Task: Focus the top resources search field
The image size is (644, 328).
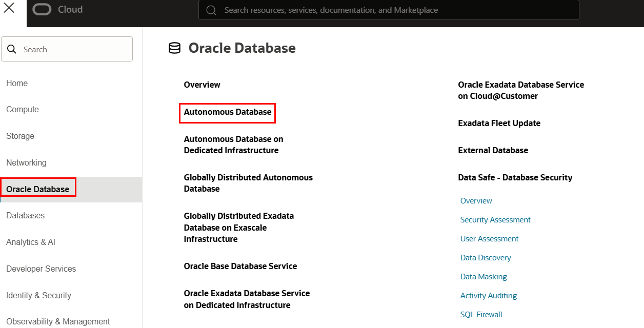Action: [389, 10]
